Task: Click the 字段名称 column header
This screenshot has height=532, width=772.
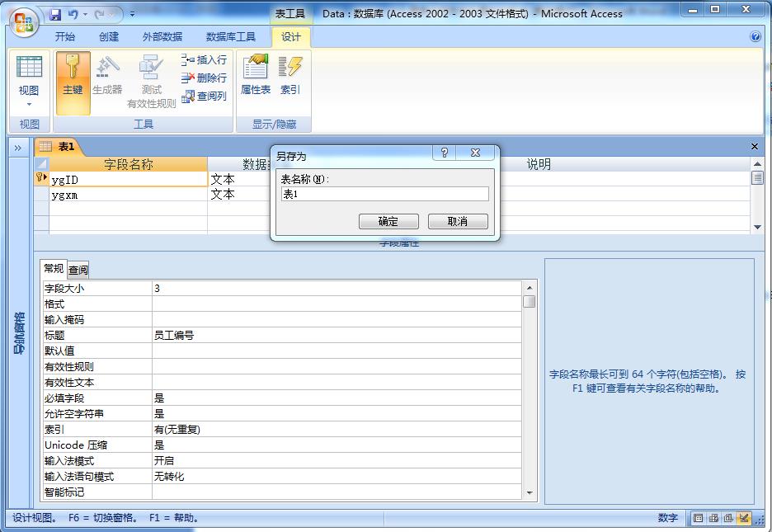Action: [x=128, y=164]
